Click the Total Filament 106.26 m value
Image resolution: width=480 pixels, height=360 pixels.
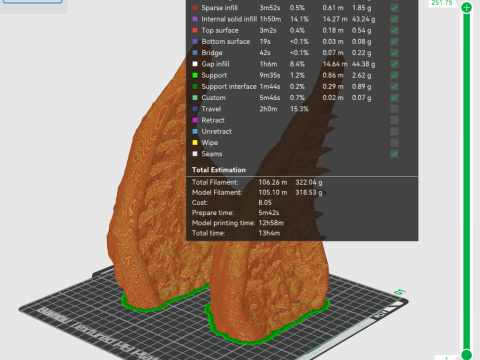tap(273, 182)
